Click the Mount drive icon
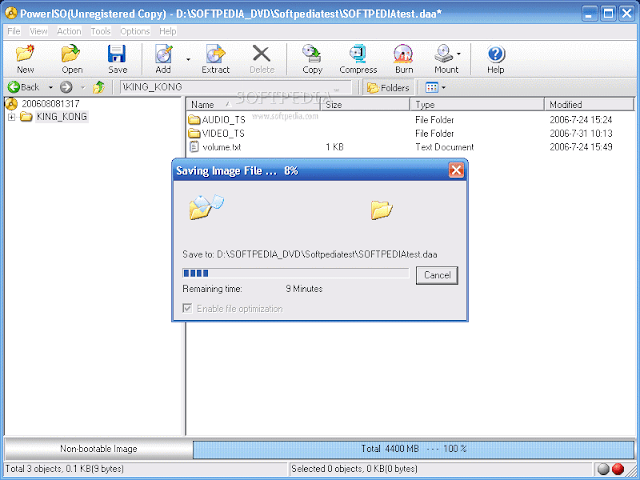This screenshot has height=480, width=640. [x=444, y=53]
